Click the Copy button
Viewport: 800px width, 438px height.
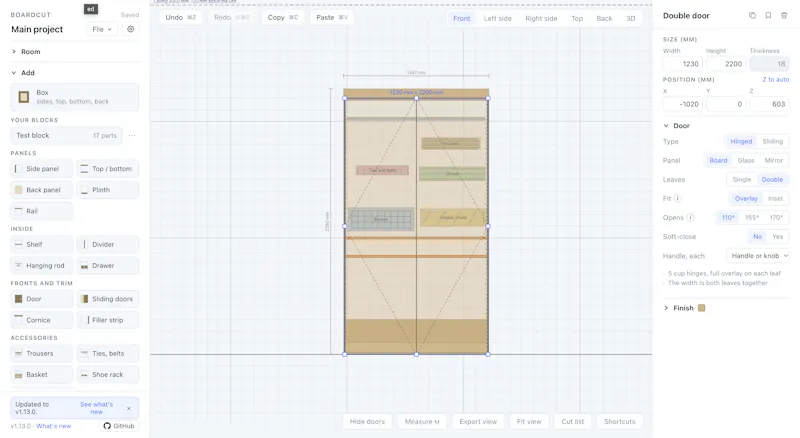283,17
